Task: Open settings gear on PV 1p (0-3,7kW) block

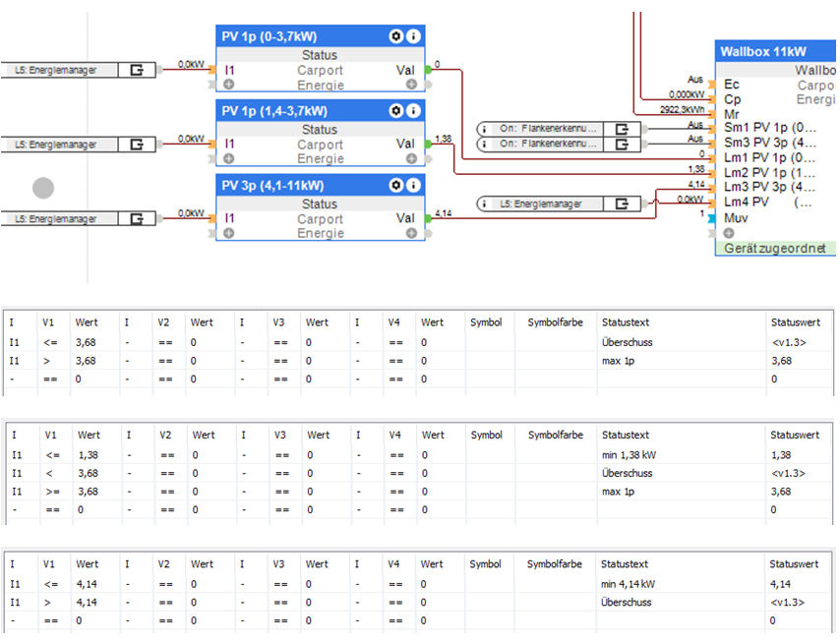Action: pos(395,36)
